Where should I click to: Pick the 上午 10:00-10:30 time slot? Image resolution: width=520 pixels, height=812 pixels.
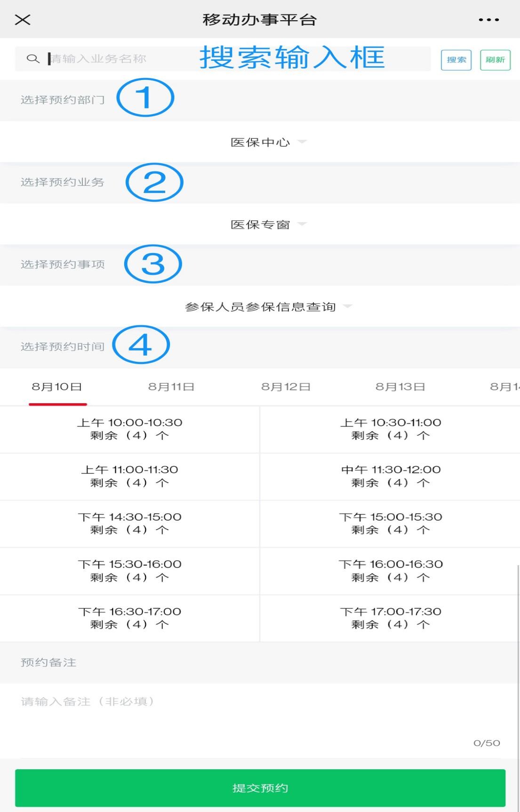(x=129, y=429)
